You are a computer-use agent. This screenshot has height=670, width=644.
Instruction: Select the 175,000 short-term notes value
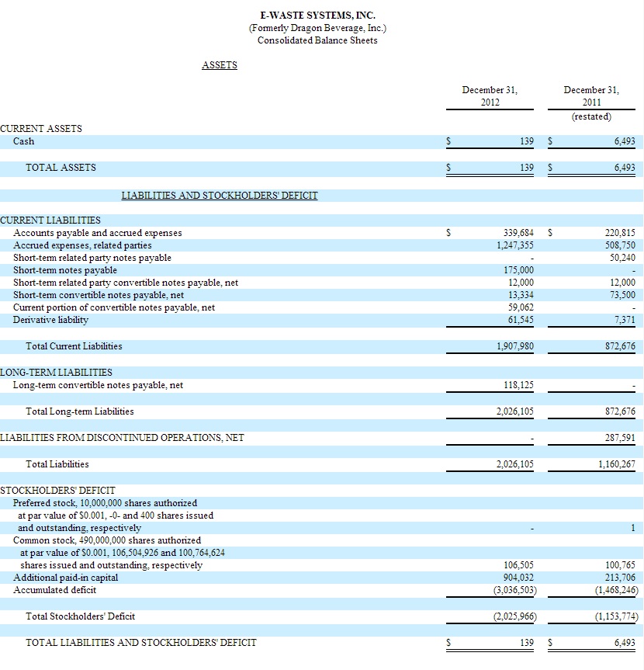(x=518, y=270)
